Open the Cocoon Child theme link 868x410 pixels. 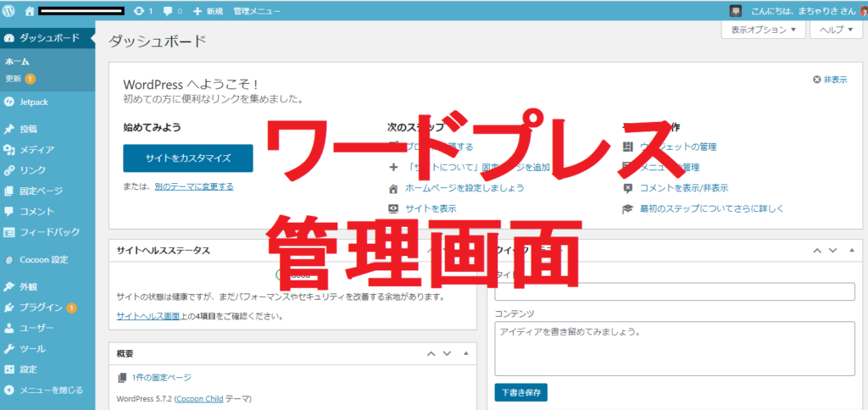pos(200,398)
